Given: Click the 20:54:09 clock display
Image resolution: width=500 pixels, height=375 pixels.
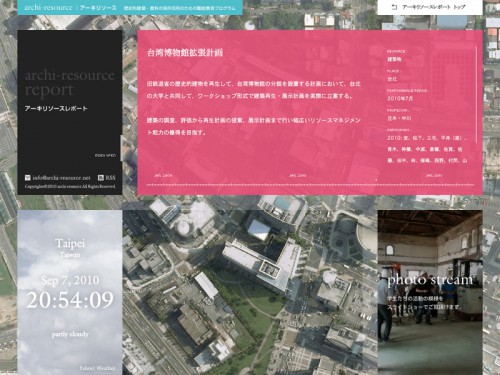Looking at the screenshot, I should pyautogui.click(x=70, y=300).
